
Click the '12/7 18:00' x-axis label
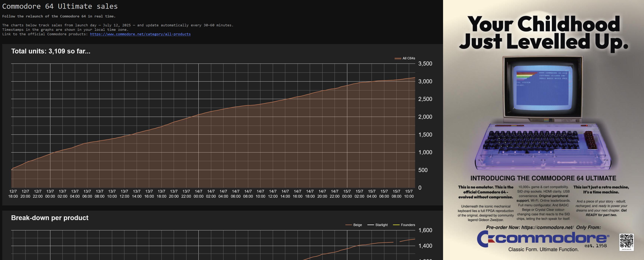click(x=13, y=194)
